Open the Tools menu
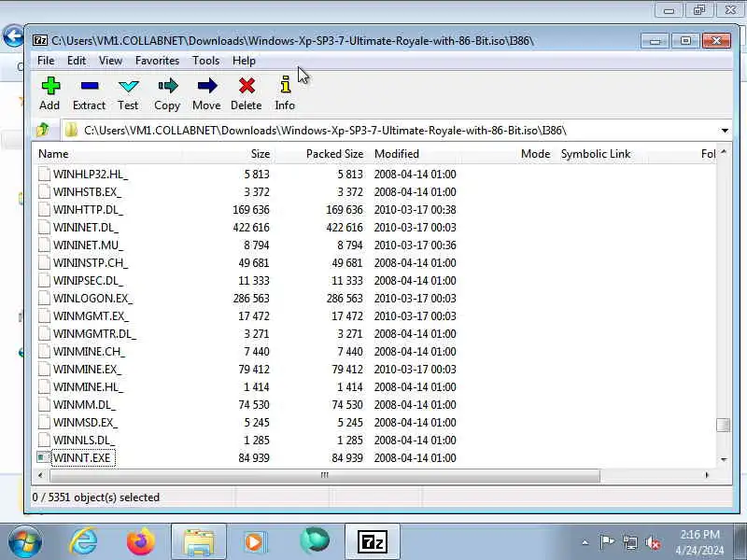Image resolution: width=747 pixels, height=560 pixels. point(205,61)
